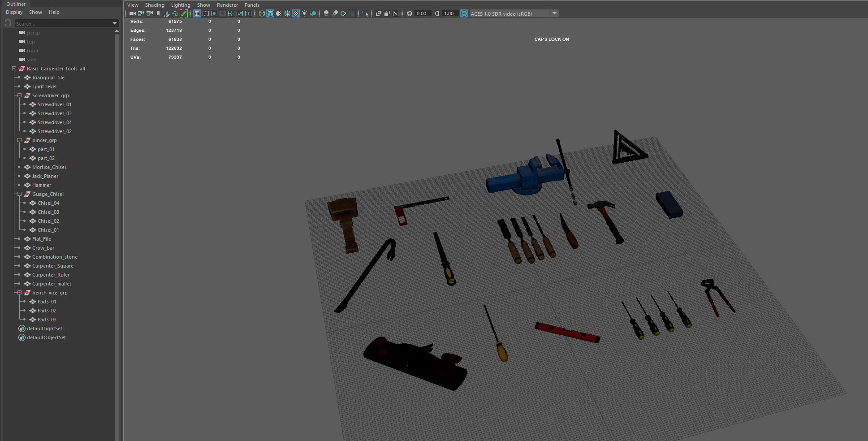Open the Lighting menu

[x=181, y=5]
